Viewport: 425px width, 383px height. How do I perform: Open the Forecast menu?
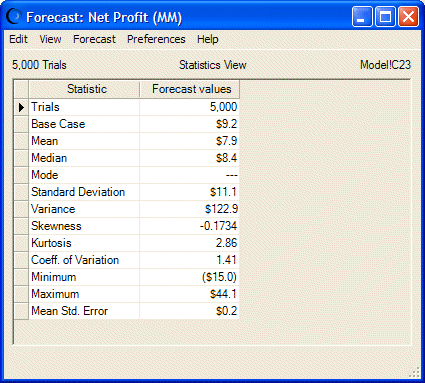point(94,39)
